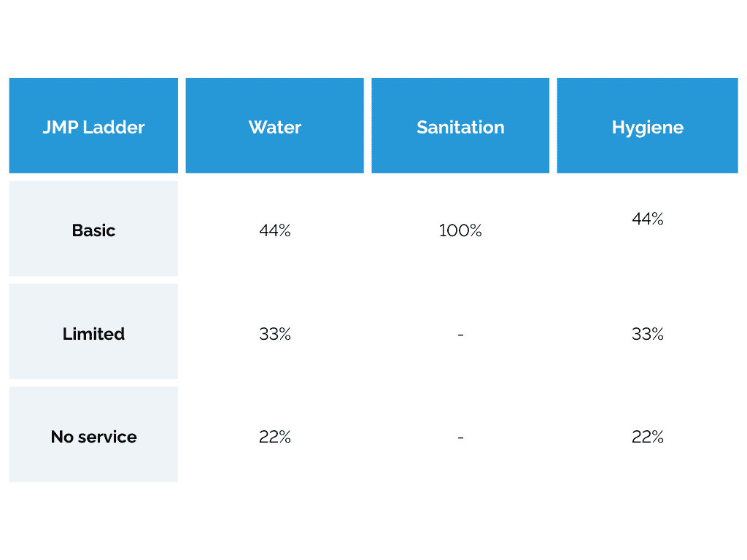Click the 33% value under Water
This screenshot has height=560, width=747.
click(275, 334)
